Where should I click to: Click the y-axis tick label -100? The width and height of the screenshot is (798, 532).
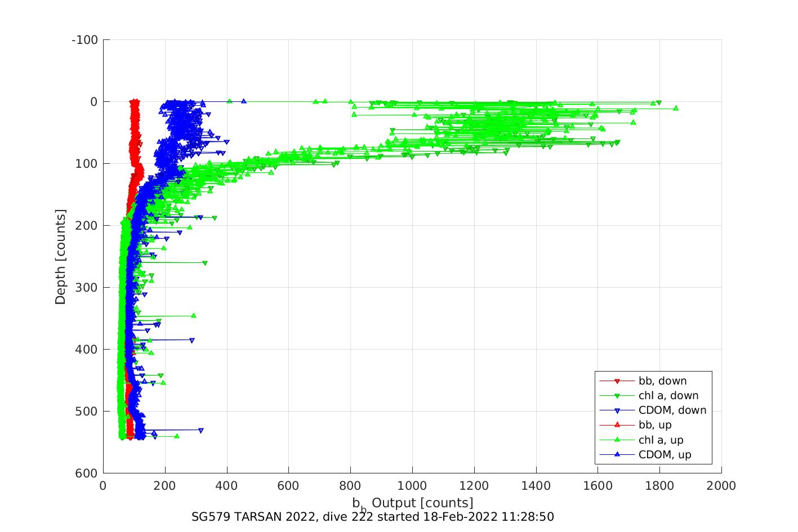click(x=85, y=40)
